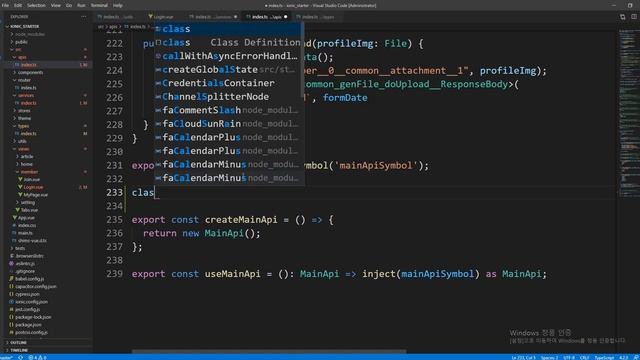This screenshot has width=640, height=360.
Task: Open the Run menu
Action: coord(81,5)
